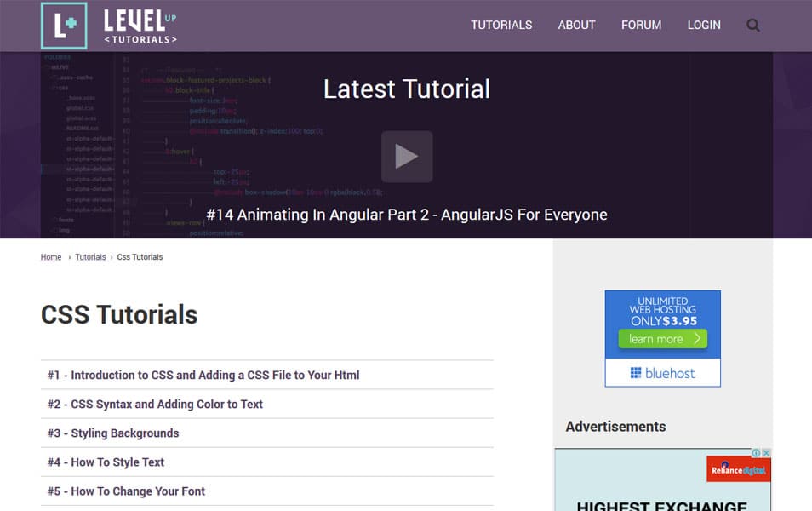Click the Reliance Digital logo
The image size is (812, 511).
point(739,469)
